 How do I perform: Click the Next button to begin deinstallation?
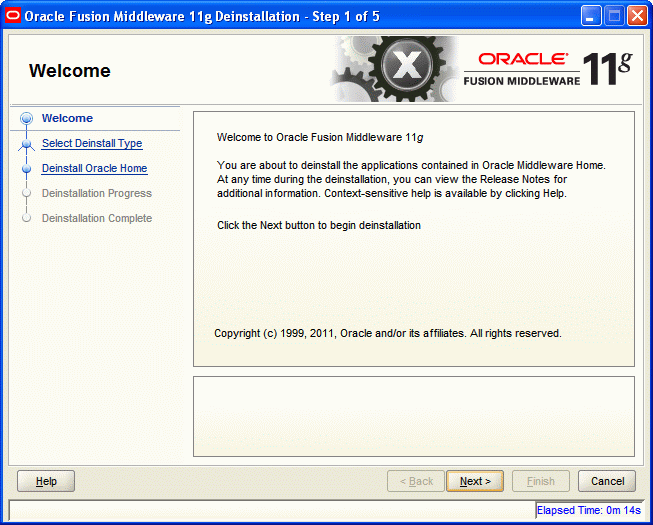[x=475, y=481]
